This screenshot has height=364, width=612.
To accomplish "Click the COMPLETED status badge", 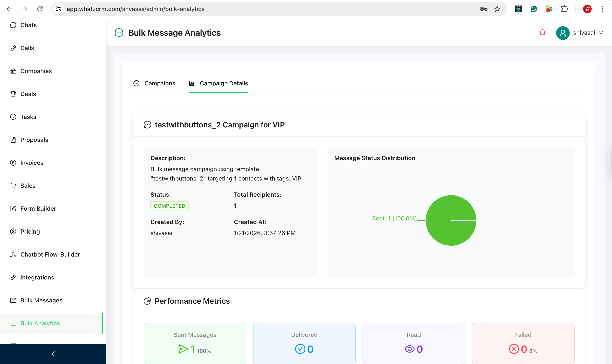I will (x=169, y=206).
